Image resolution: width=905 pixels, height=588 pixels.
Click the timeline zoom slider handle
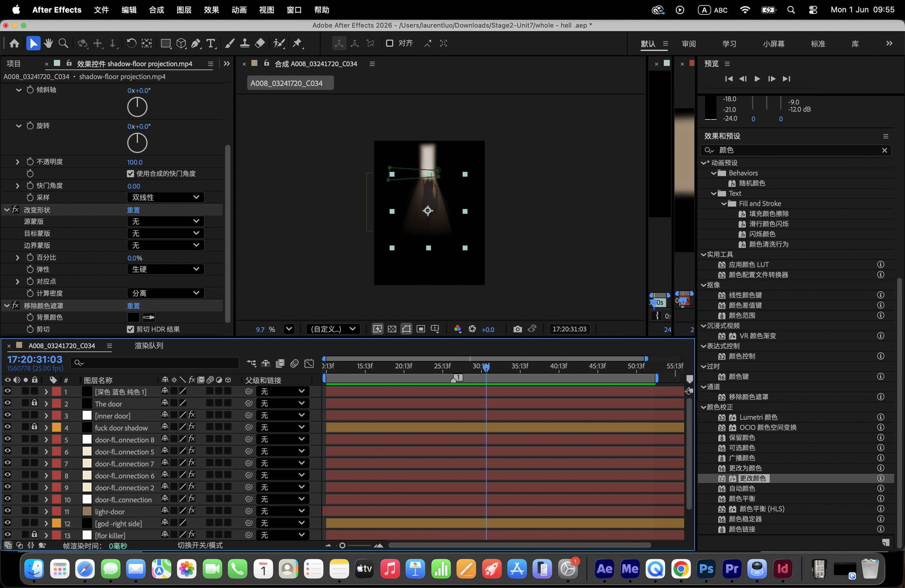point(342,545)
